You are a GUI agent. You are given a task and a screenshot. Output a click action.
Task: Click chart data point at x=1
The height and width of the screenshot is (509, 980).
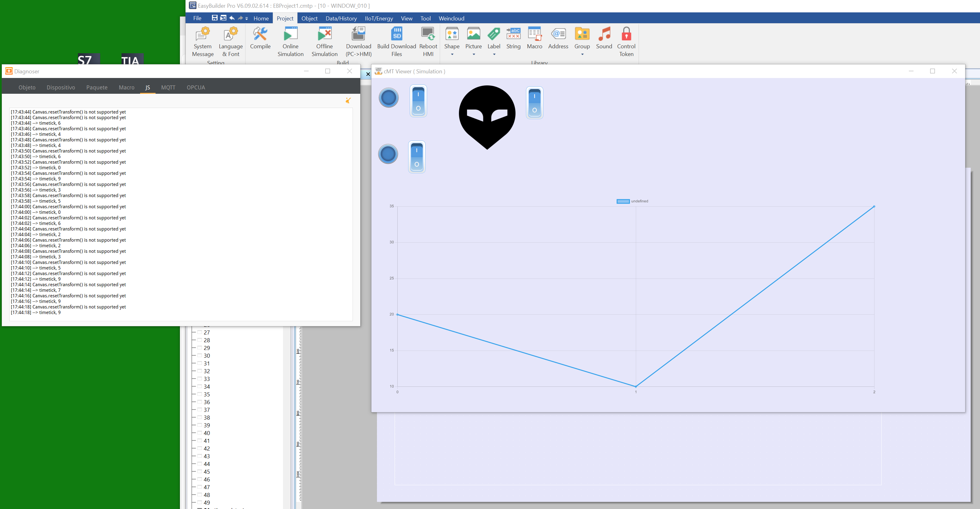(636, 386)
